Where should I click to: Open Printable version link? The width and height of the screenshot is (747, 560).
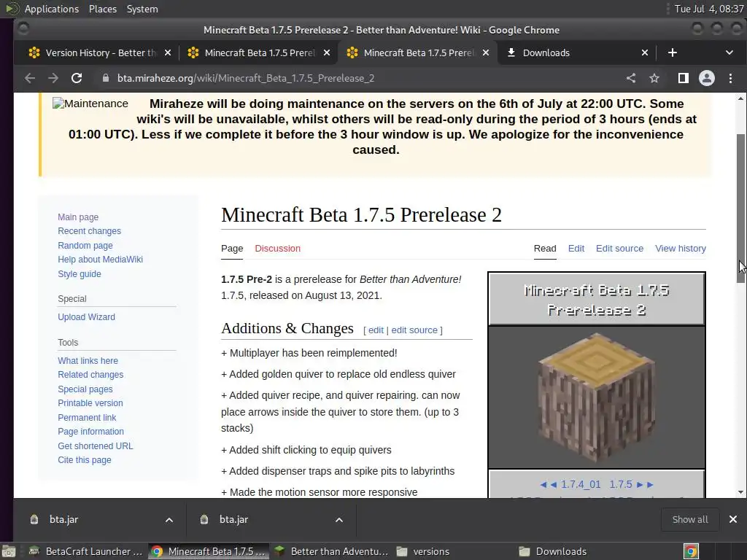(90, 403)
